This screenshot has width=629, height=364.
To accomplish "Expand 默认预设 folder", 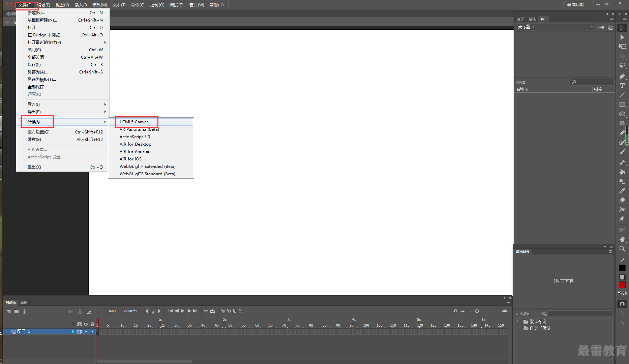I will click(518, 322).
